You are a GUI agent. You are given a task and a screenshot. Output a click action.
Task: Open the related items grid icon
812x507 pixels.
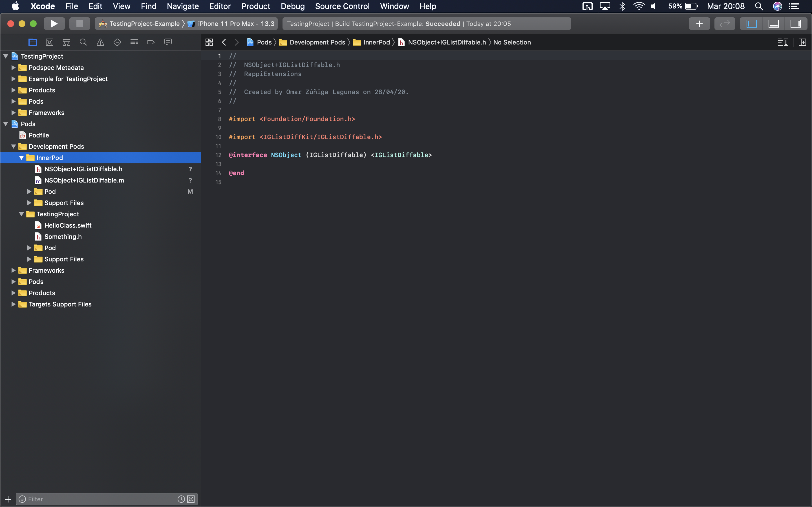point(209,42)
